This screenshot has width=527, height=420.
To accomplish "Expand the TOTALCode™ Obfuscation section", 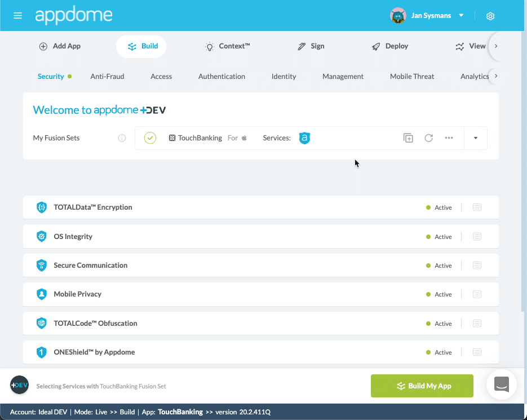I will tap(261, 323).
